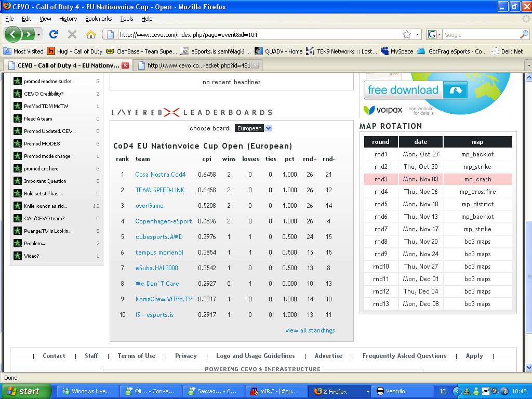Open the 'Knife rounds as sid...' forum thread

(46, 206)
